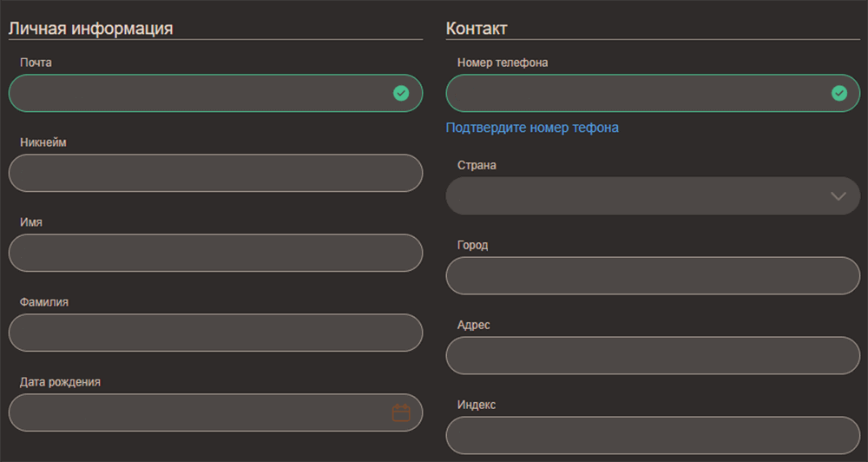868x462 pixels.
Task: Focus the Фамилия input field
Action: click(215, 333)
